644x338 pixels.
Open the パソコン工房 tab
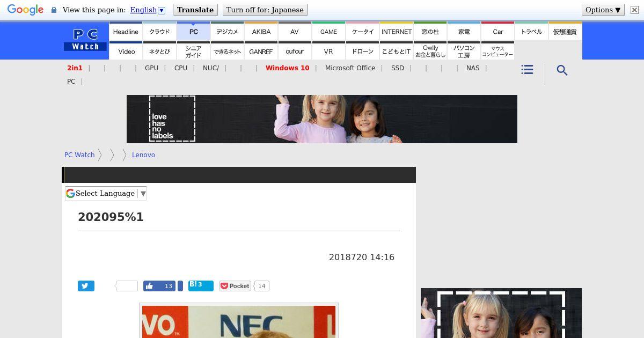click(x=464, y=51)
